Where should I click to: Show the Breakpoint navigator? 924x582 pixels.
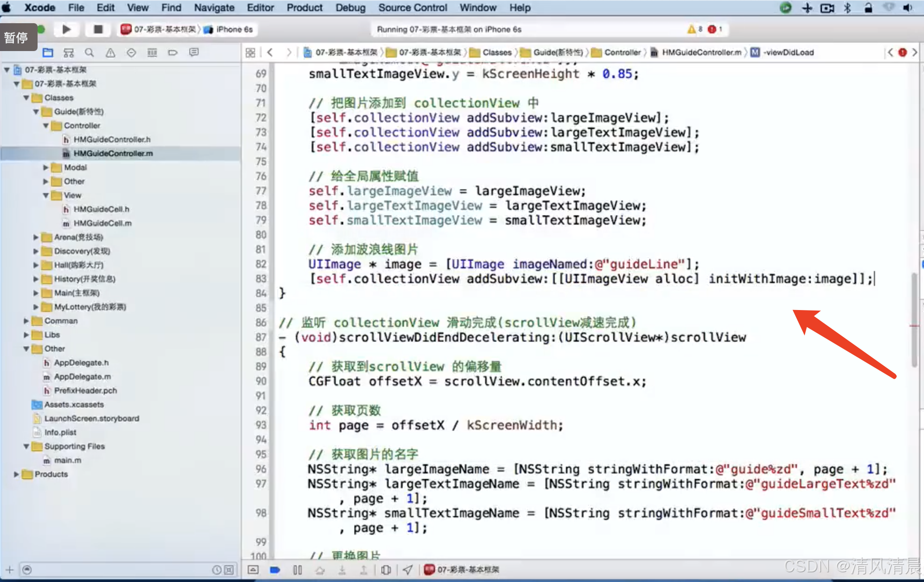173,52
